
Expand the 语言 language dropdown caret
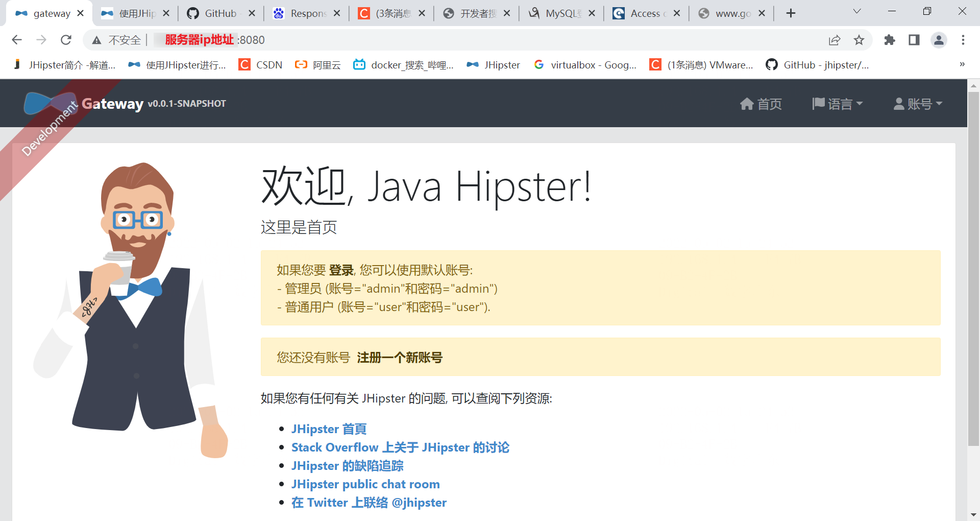860,104
